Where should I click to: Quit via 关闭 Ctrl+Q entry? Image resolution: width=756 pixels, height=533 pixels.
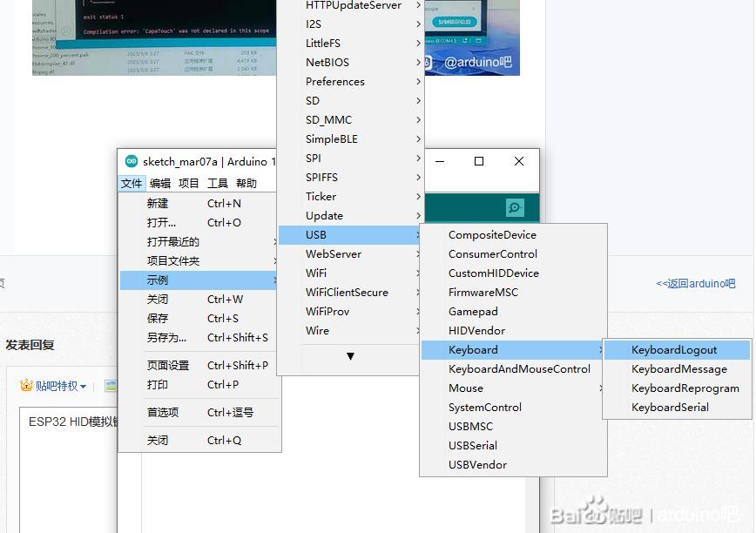(199, 441)
